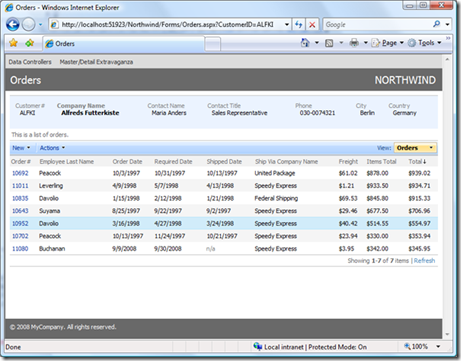Click company name Alfreds Futterkiste

point(90,113)
